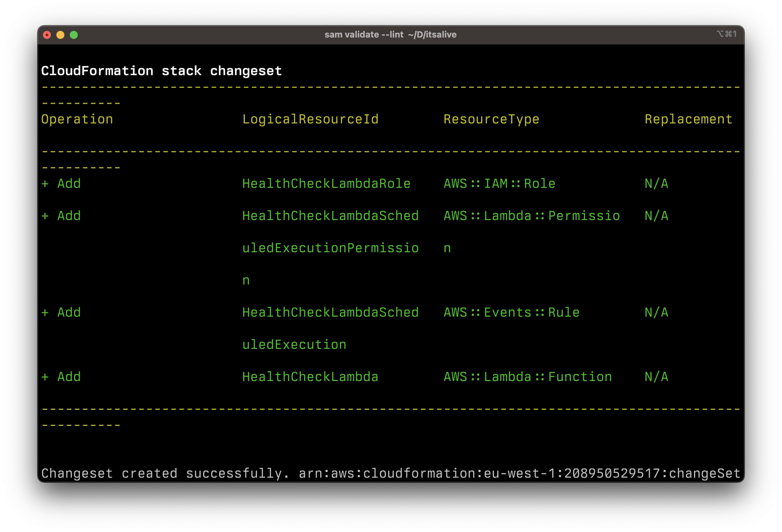Click the 'LogicalResourceId' column header
This screenshot has width=782, height=532.
click(310, 119)
